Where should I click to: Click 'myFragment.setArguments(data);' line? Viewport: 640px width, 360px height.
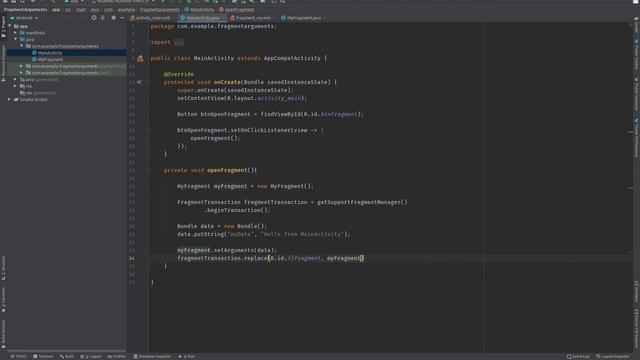click(x=227, y=250)
